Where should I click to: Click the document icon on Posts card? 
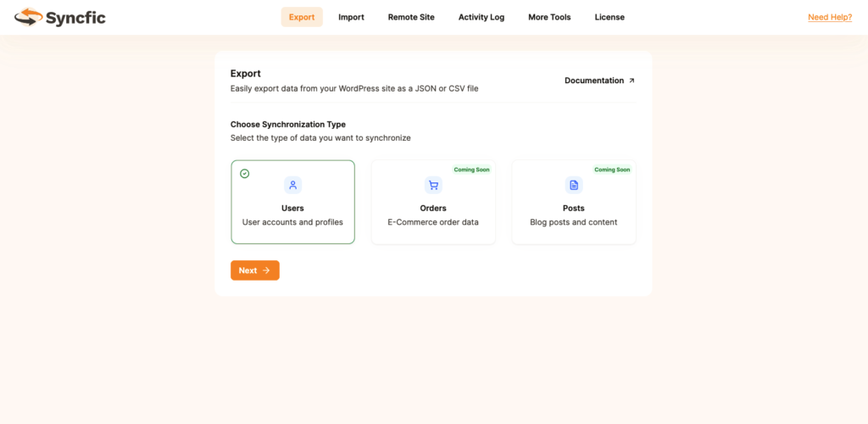[574, 185]
